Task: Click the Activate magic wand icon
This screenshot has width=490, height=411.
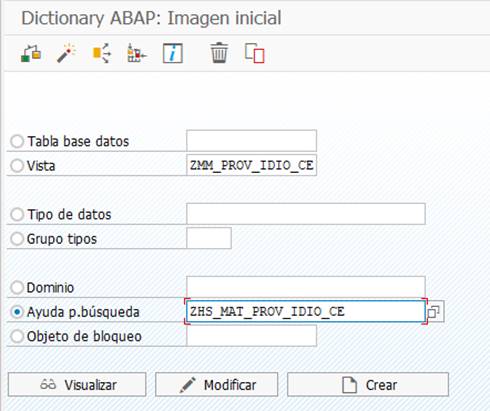Action: 66,53
